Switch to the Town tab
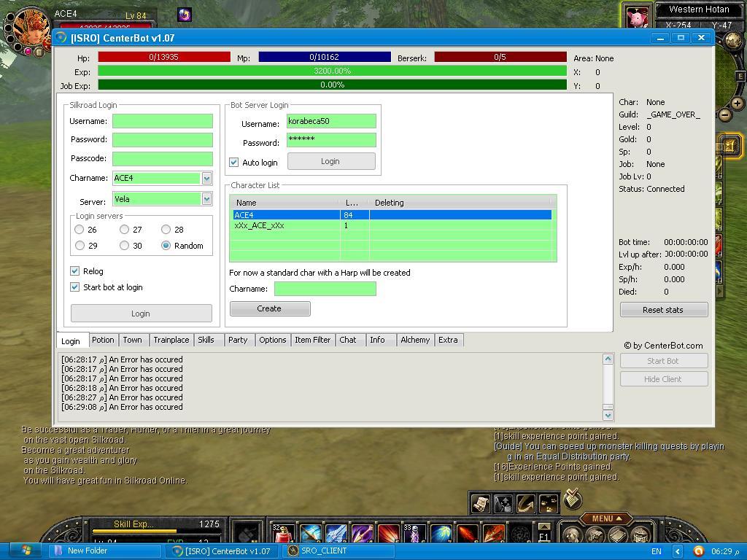The width and height of the screenshot is (747, 560). (133, 340)
